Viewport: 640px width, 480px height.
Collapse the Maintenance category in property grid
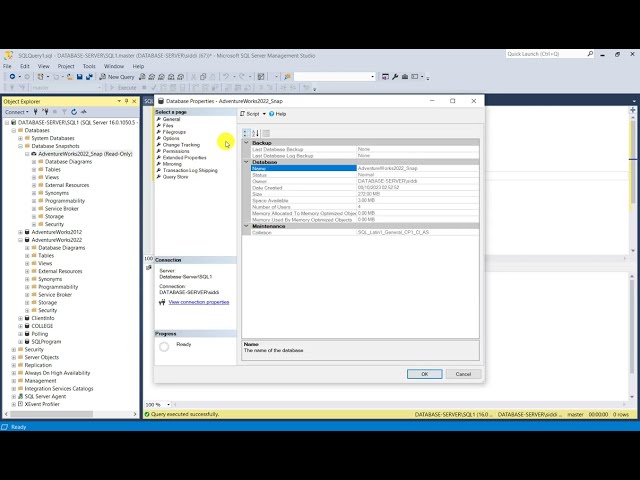pos(246,226)
